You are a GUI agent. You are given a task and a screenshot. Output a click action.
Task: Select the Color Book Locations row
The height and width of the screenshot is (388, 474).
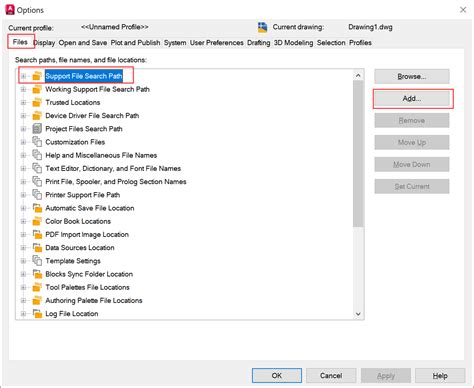(78, 221)
